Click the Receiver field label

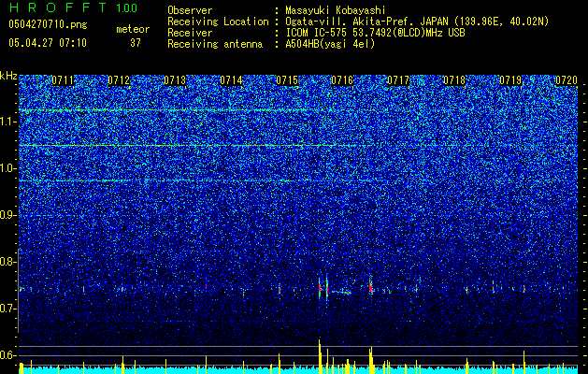click(190, 33)
